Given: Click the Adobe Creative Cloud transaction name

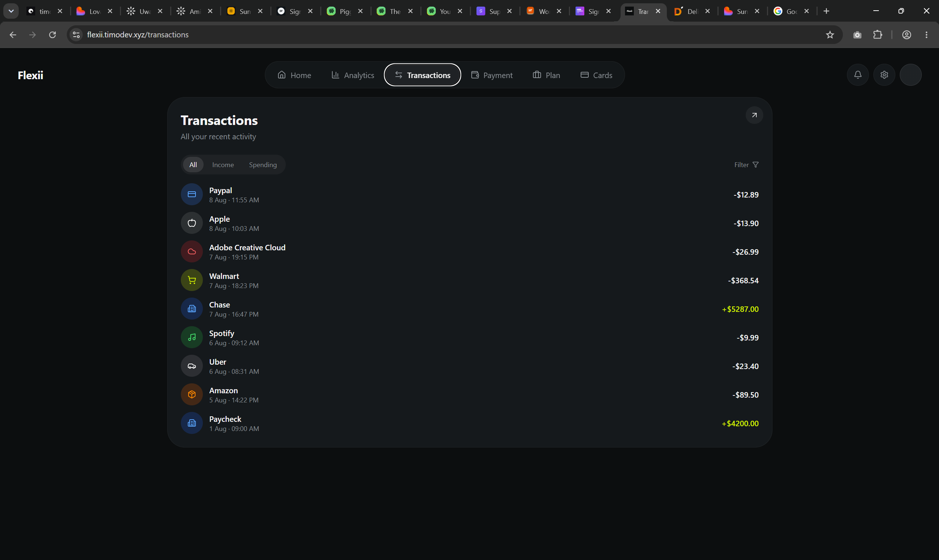Looking at the screenshot, I should [247, 247].
